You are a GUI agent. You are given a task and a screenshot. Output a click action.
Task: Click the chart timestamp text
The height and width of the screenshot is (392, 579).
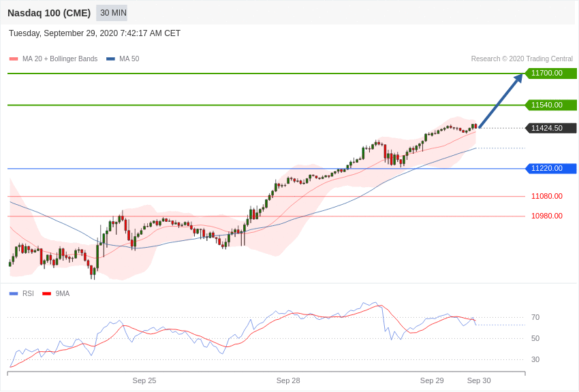[x=95, y=33]
